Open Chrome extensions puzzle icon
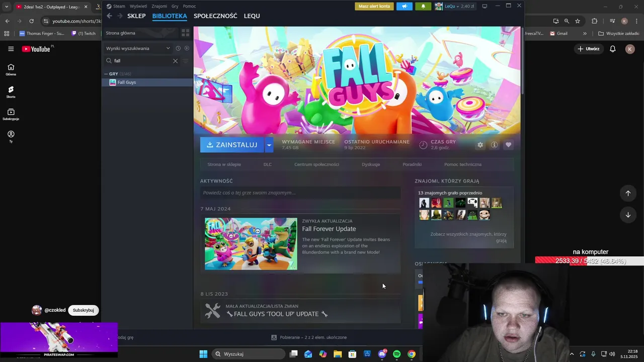 tap(594, 21)
